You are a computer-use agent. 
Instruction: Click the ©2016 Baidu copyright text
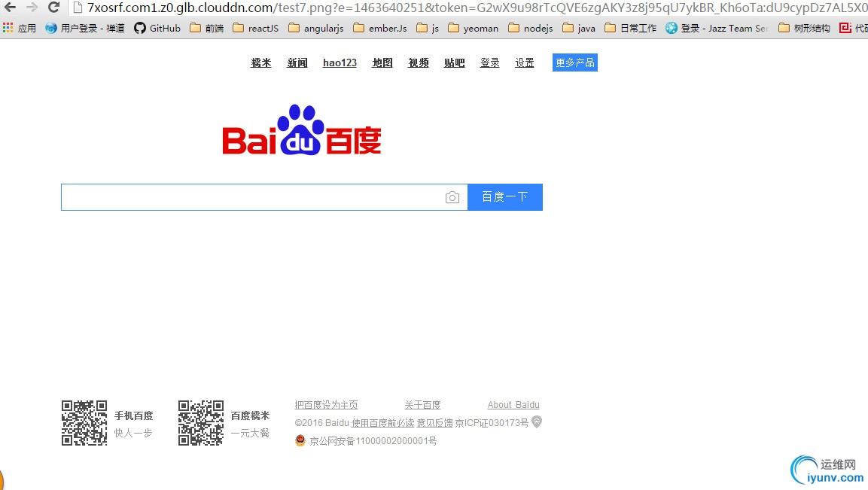click(321, 423)
